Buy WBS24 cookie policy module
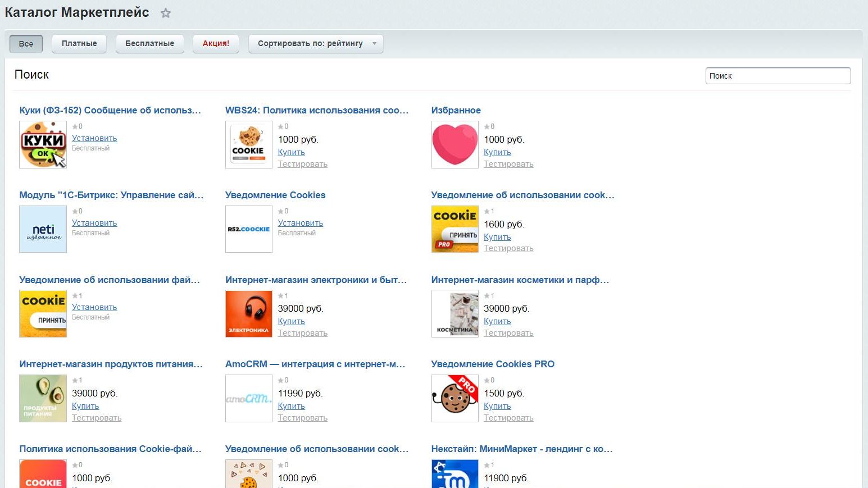This screenshot has width=868, height=488. pyautogui.click(x=291, y=152)
